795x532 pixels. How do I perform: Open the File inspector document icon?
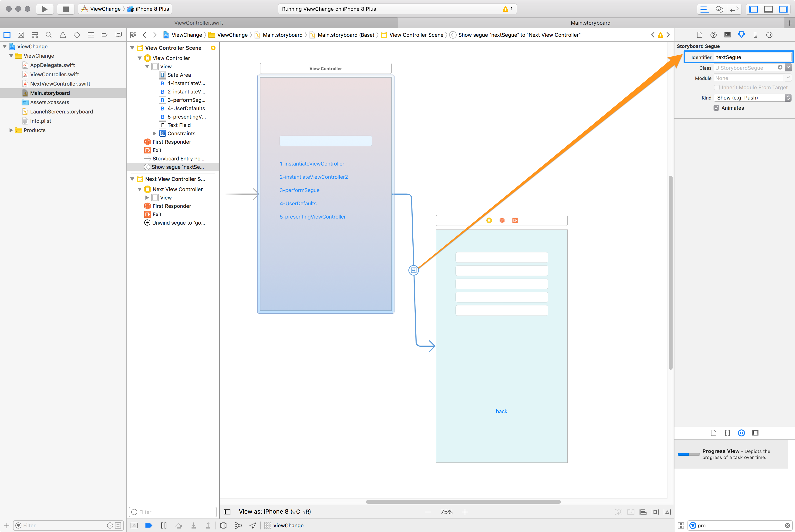699,35
